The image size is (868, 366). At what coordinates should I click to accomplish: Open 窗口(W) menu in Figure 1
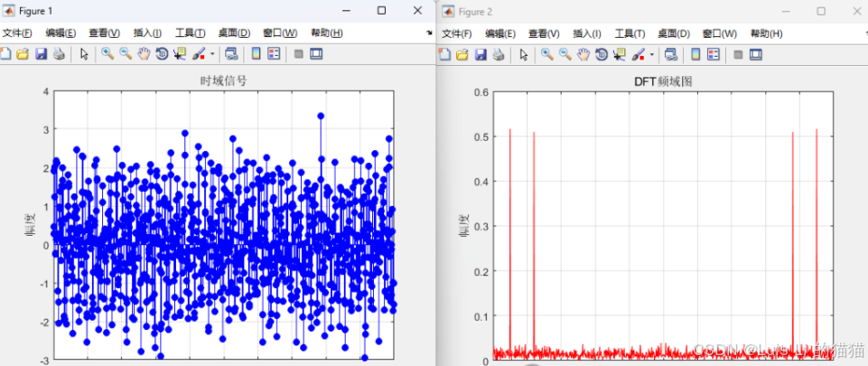pos(280,33)
